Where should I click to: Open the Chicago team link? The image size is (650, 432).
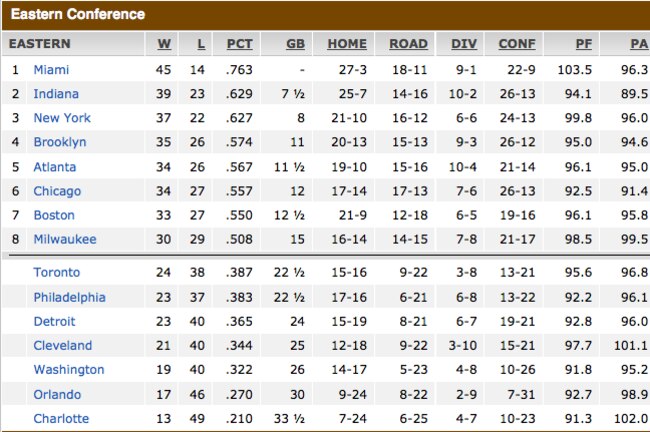point(57,191)
